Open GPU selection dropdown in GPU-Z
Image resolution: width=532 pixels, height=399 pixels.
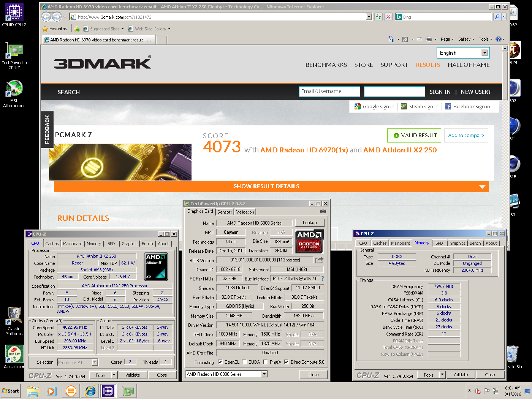click(264, 374)
